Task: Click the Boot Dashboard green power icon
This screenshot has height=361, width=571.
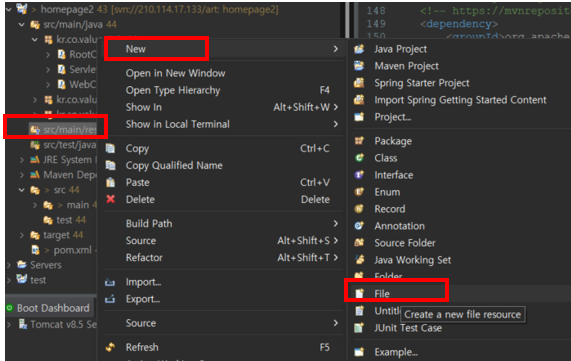Action: coord(10,308)
